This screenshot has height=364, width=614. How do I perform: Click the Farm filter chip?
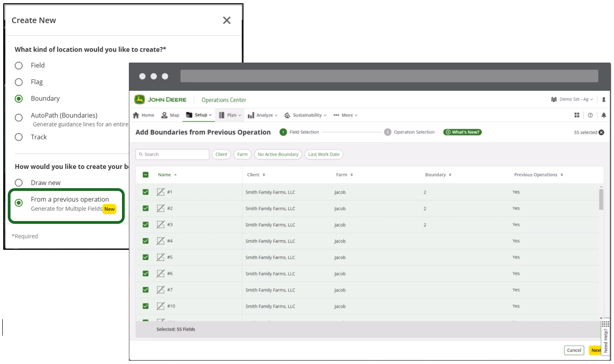[x=243, y=154]
